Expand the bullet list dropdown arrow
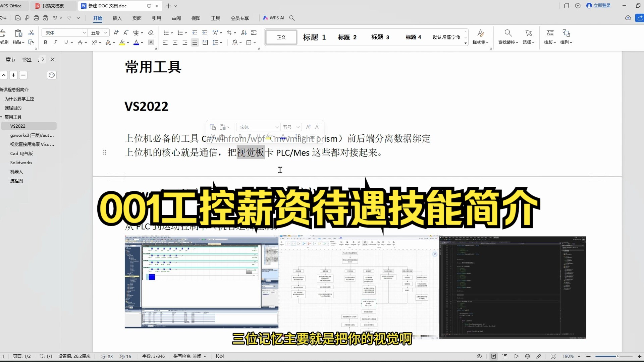The image size is (644, 362). pos(172,33)
